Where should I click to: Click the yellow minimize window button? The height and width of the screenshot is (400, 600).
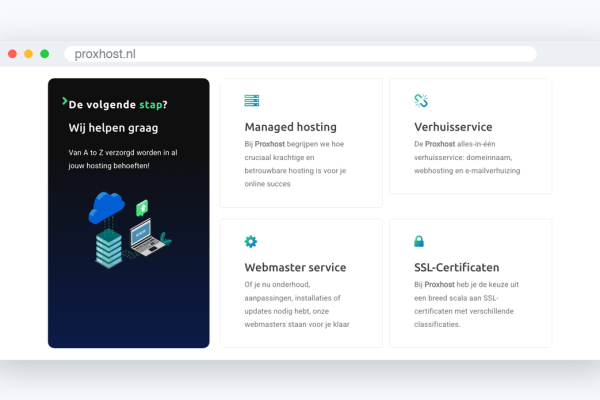[28, 54]
